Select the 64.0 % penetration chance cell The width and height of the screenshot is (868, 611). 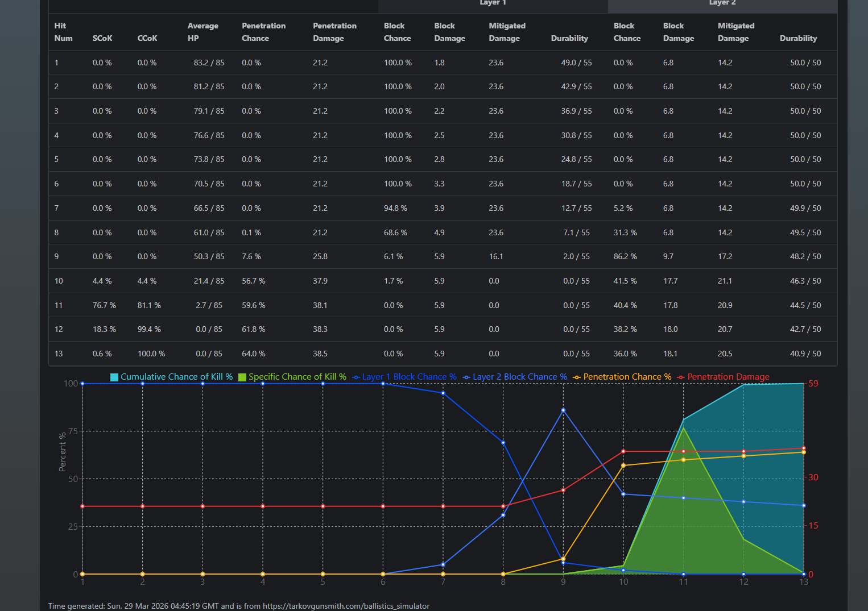point(254,354)
